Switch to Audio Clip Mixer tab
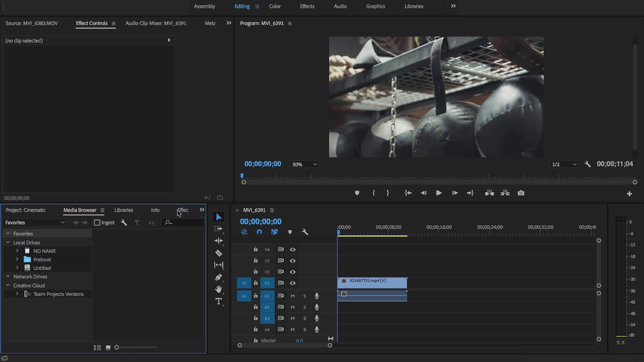The width and height of the screenshot is (644, 362). click(x=156, y=23)
